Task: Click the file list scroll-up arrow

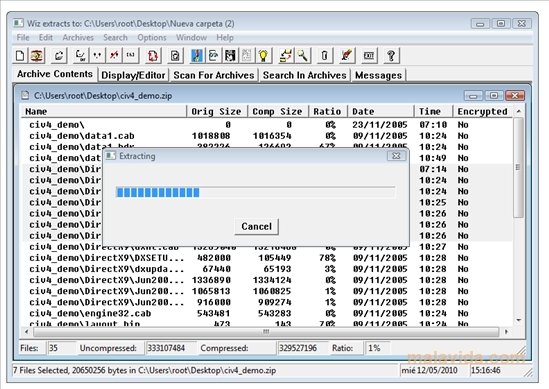Action: (519, 111)
